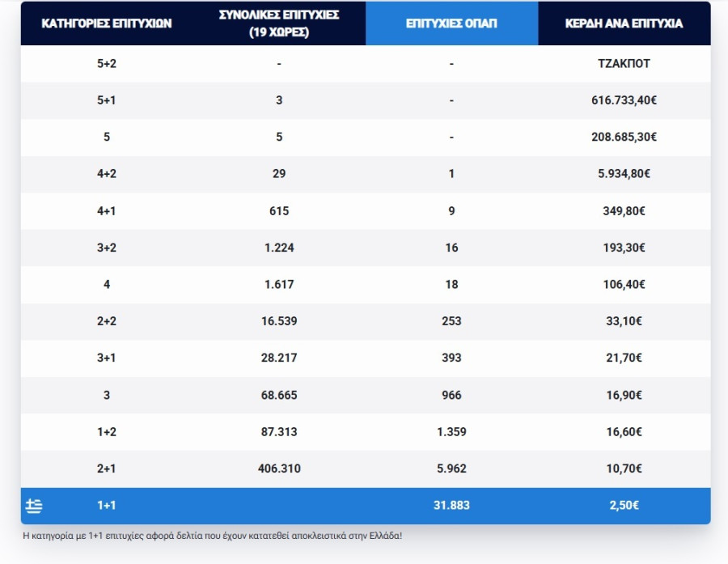The height and width of the screenshot is (564, 728).
Task: Click the ΚΑΤΗΓΟΡΙΕΣ ΕΠΙΤΥΧΙΩΝ column header
Action: click(x=107, y=23)
